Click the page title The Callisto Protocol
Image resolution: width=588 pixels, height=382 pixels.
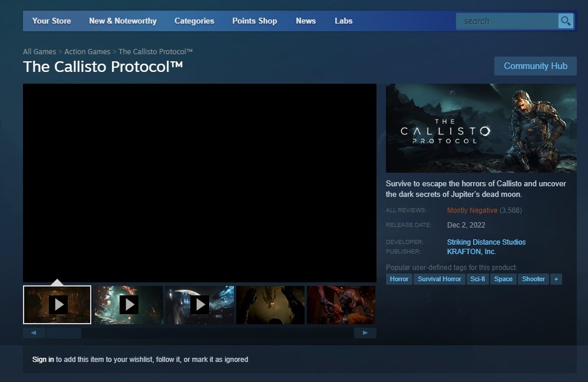103,67
